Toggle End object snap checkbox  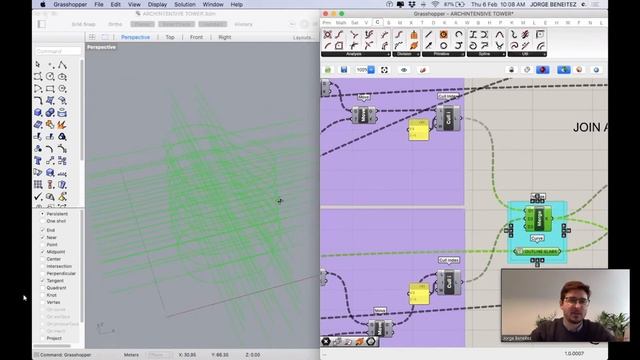(42, 230)
